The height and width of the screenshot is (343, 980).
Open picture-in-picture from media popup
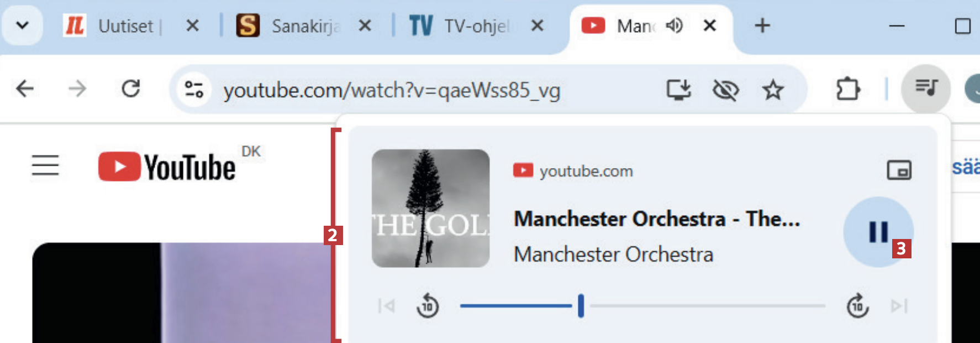pos(899,170)
